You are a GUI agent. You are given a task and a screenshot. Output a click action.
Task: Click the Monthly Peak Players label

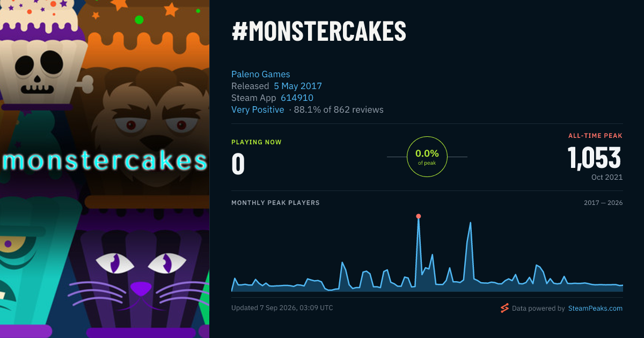coord(275,203)
